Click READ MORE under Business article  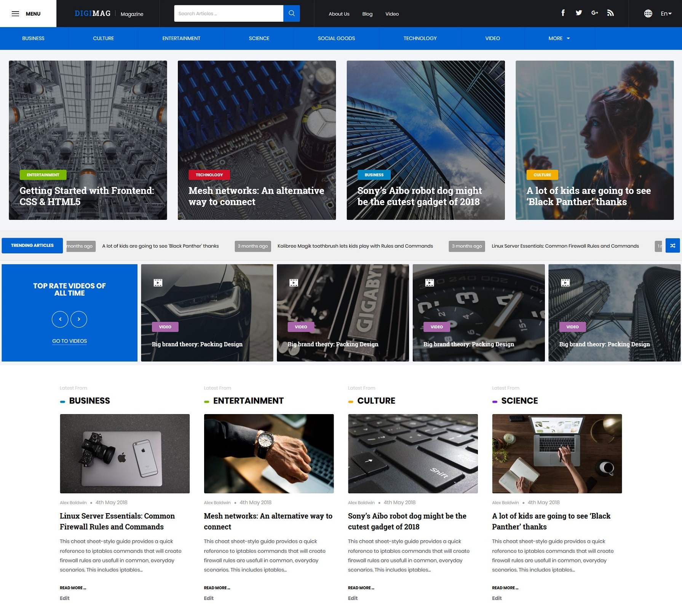pos(73,588)
